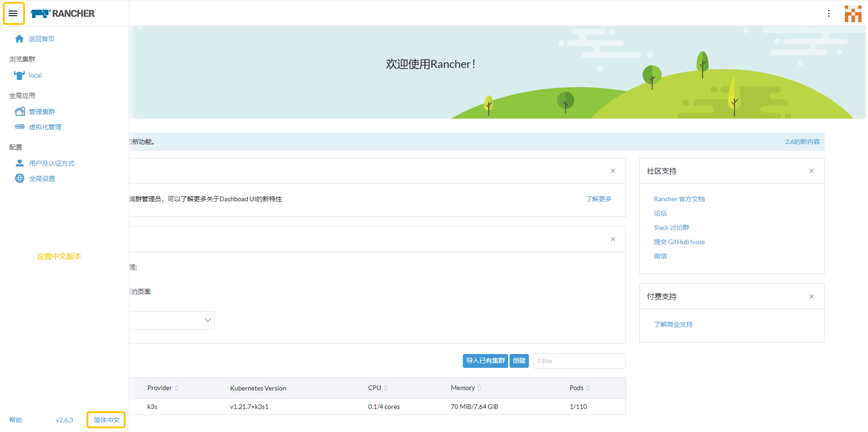Click the 配置 section label
Screen dimensions: 868x432
coord(16,147)
